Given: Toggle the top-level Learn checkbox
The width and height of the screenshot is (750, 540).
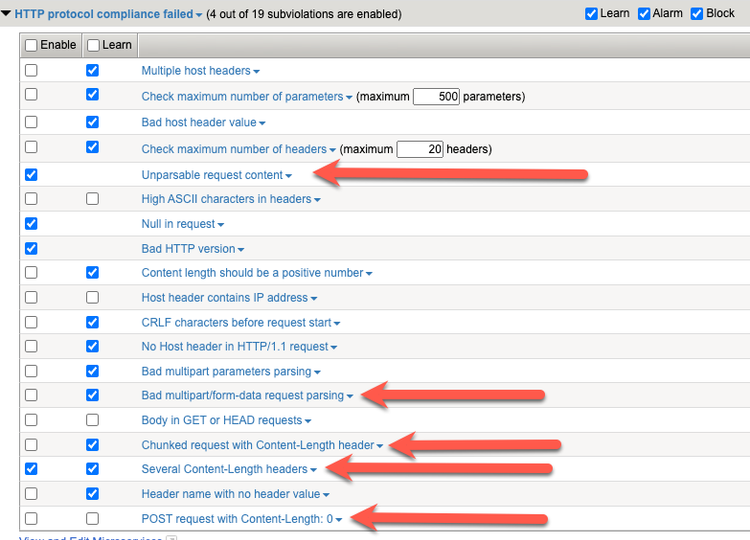Looking at the screenshot, I should point(592,13).
